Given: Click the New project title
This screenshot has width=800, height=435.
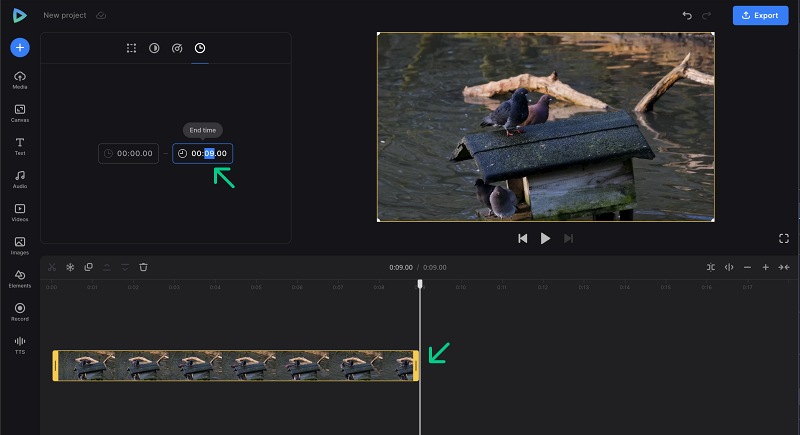Looking at the screenshot, I should click(x=65, y=15).
